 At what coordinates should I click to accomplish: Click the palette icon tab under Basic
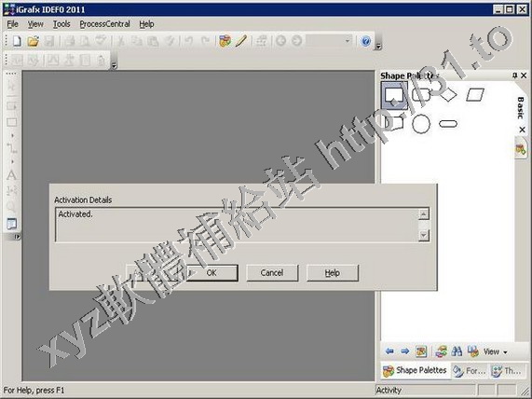coord(521,149)
